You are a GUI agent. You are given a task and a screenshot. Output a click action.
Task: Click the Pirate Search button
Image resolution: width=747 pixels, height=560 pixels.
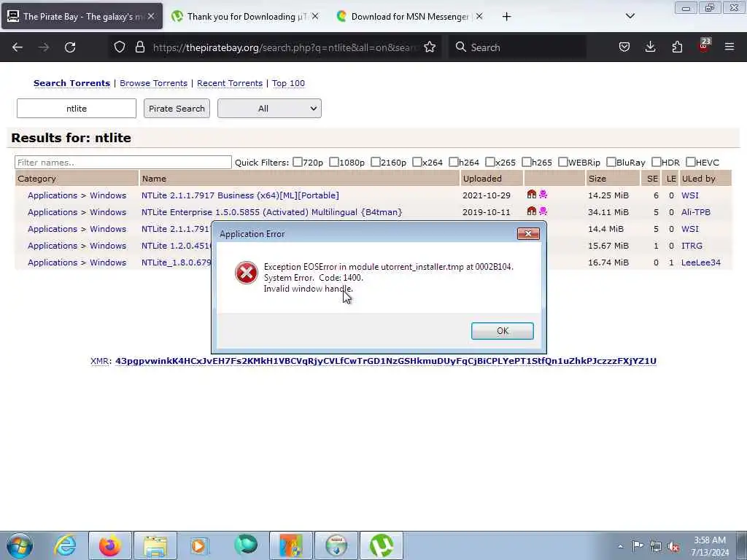tap(177, 109)
